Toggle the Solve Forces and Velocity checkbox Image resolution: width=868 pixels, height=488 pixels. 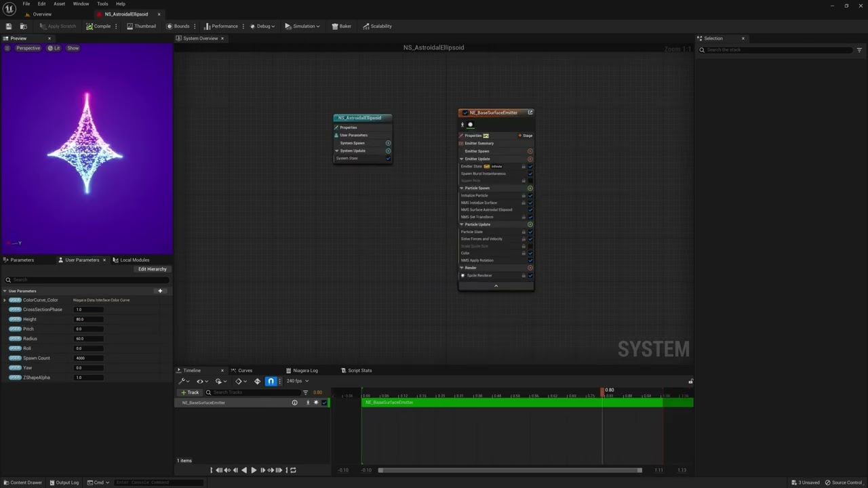530,239
